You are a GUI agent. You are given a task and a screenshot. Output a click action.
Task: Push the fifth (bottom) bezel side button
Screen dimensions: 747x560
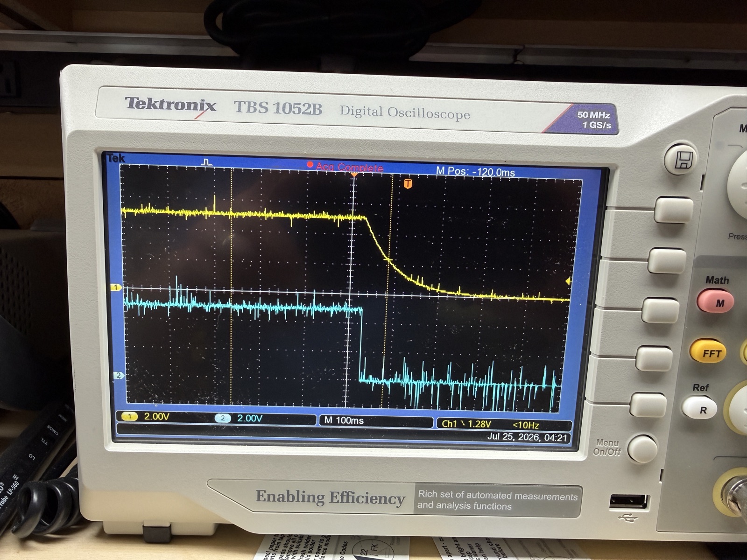point(648,404)
